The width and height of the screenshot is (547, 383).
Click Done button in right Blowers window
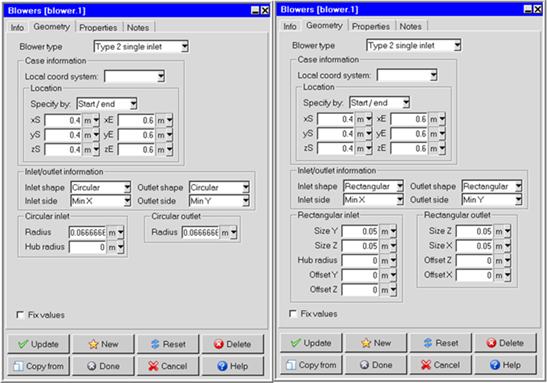pos(376,365)
